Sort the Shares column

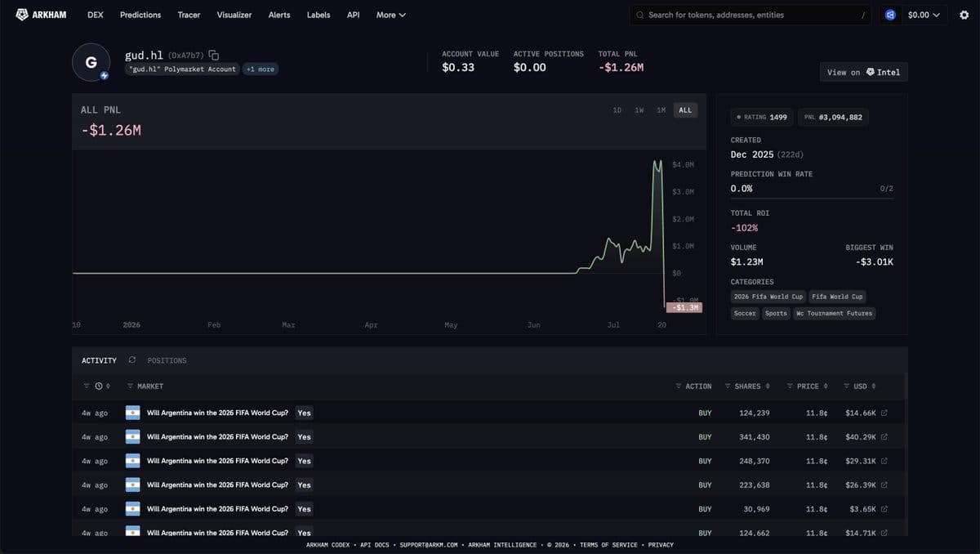[768, 386]
